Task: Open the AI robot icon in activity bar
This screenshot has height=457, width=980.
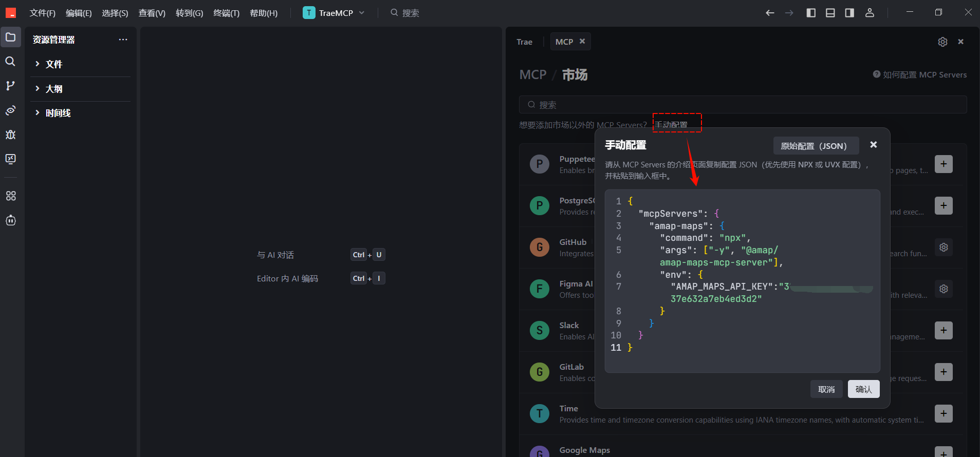Action: pyautogui.click(x=10, y=220)
